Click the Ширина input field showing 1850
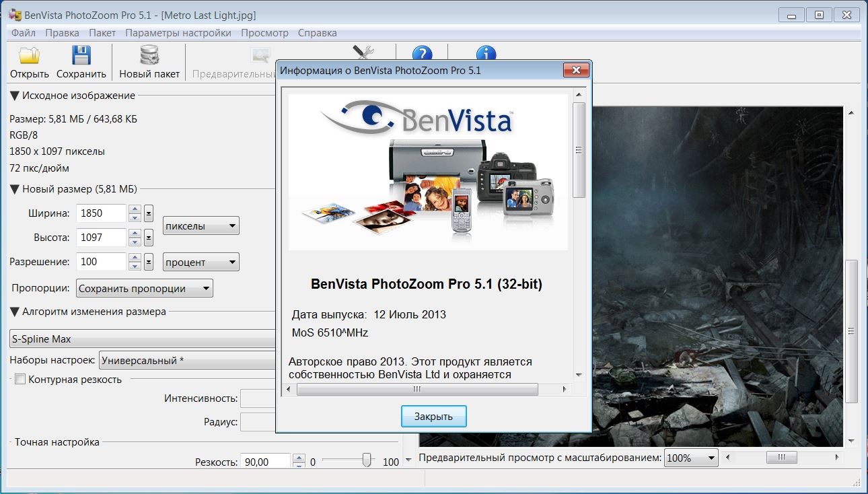 click(102, 213)
